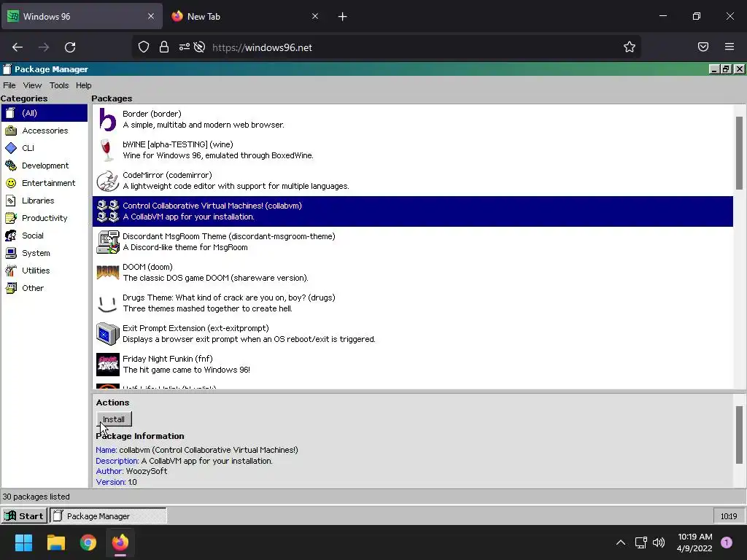Select the Entertainment category label
The width and height of the screenshot is (747, 560).
tap(49, 183)
